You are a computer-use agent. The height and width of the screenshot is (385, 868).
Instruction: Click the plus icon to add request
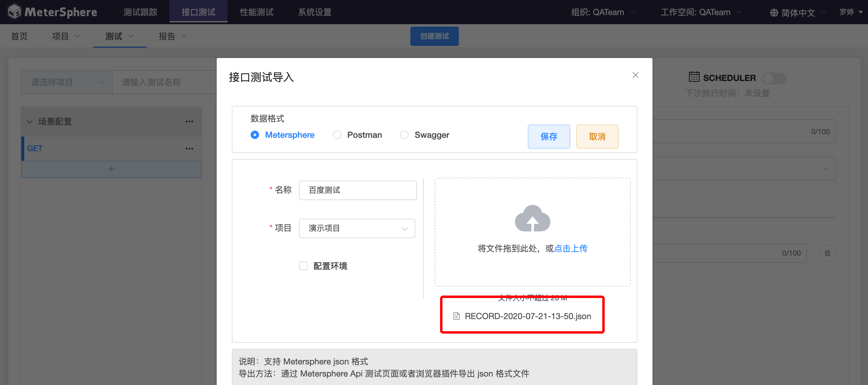coord(111,169)
